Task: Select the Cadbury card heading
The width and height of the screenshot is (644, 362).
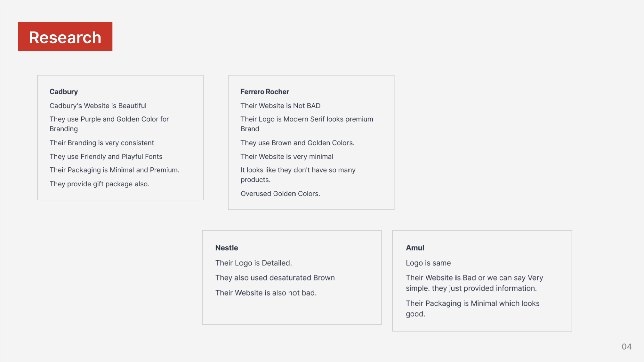Action: tap(64, 92)
